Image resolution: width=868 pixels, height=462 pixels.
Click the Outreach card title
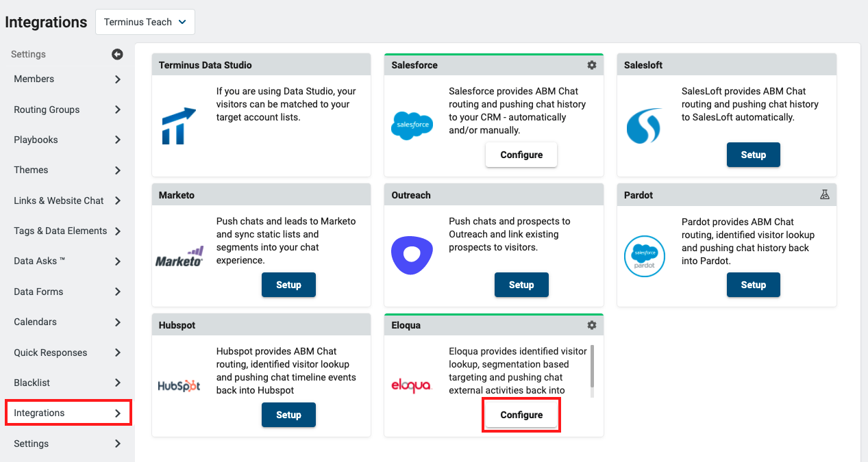click(411, 195)
